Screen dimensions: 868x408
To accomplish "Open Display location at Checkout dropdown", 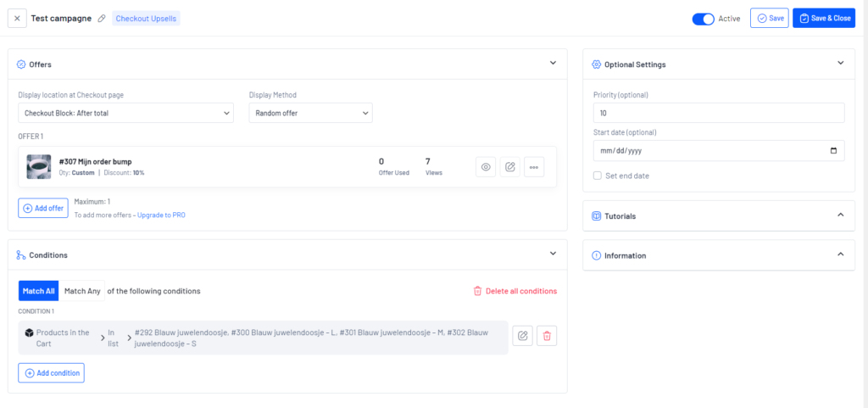I will tap(126, 113).
